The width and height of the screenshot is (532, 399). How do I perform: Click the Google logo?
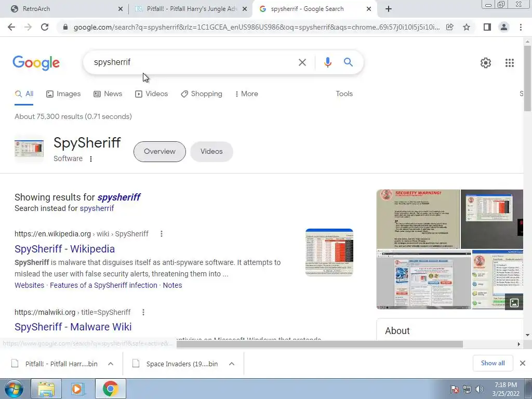[x=36, y=63]
